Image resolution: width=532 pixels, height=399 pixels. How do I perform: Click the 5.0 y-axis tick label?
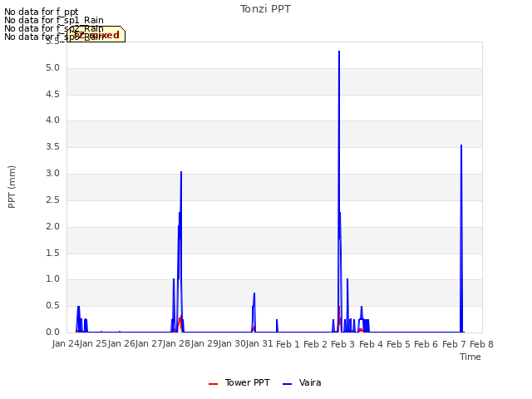point(52,68)
